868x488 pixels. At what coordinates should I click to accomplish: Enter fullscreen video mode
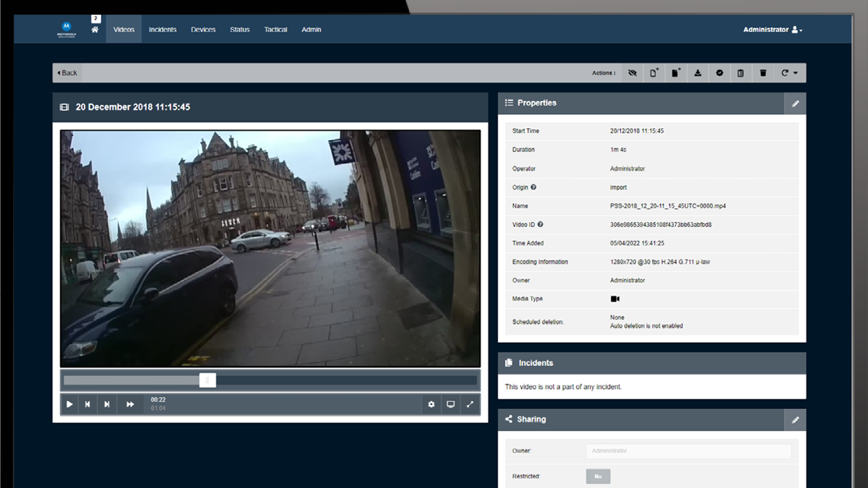pyautogui.click(x=470, y=404)
